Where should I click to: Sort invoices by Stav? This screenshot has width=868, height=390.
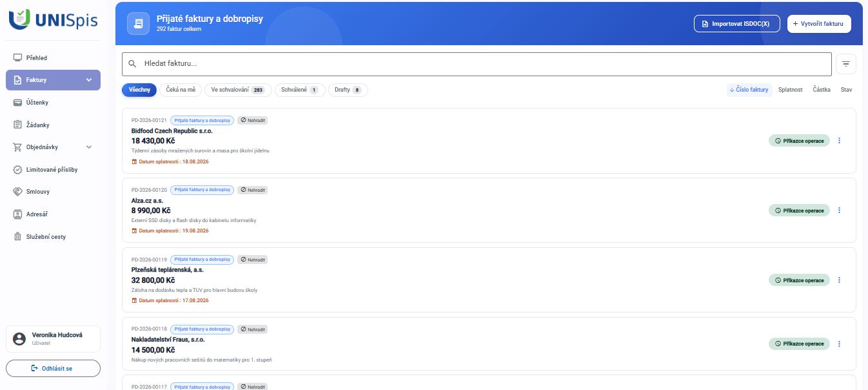[847, 90]
